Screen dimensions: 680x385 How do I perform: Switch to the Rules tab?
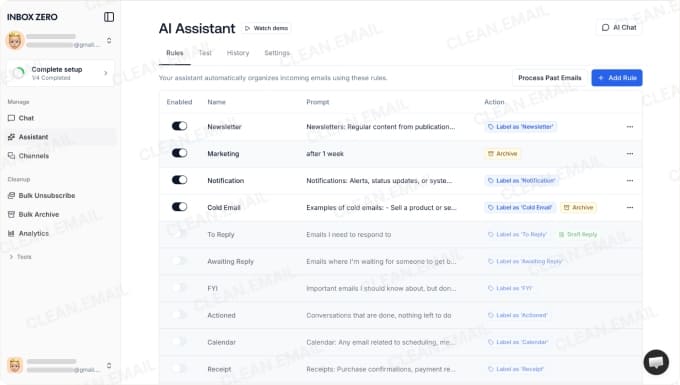coord(174,53)
